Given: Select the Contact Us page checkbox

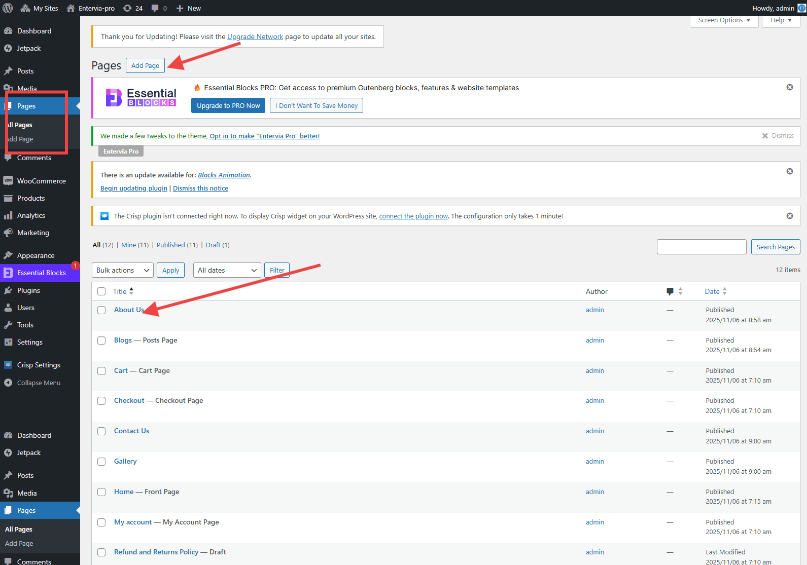Looking at the screenshot, I should point(101,431).
